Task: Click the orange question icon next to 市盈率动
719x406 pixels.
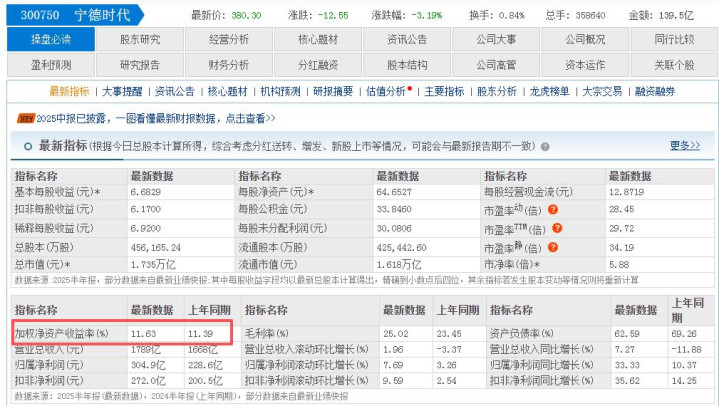Action: pos(553,210)
